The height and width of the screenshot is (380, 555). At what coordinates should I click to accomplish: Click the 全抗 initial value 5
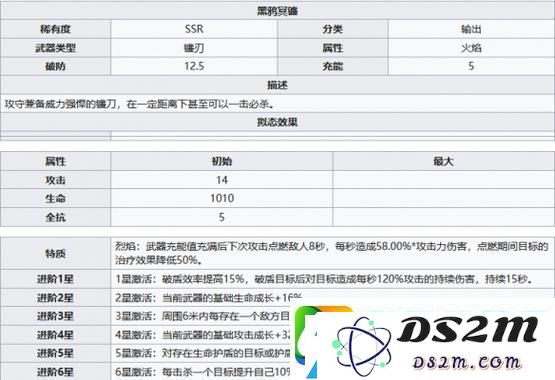pyautogui.click(x=222, y=217)
